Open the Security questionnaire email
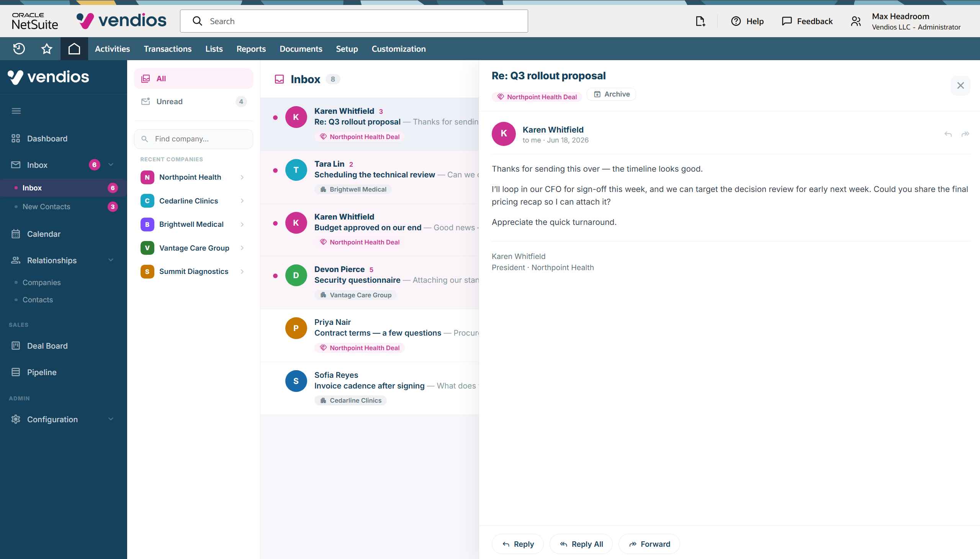Viewport: 980px width, 559px height. click(370, 283)
